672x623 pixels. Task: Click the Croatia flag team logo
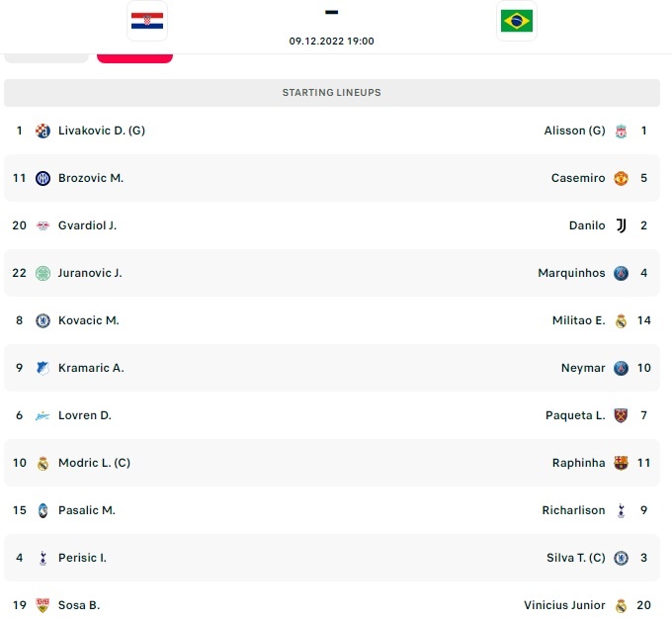pyautogui.click(x=147, y=21)
